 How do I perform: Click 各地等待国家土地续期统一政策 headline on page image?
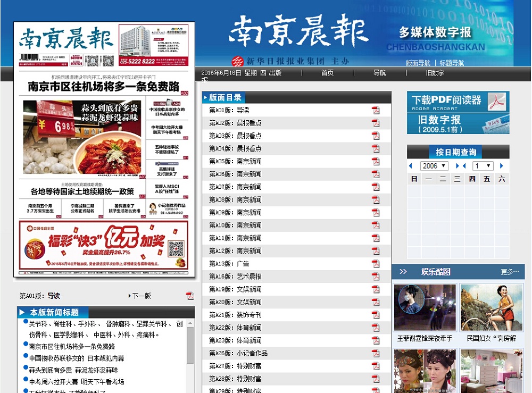click(x=82, y=191)
